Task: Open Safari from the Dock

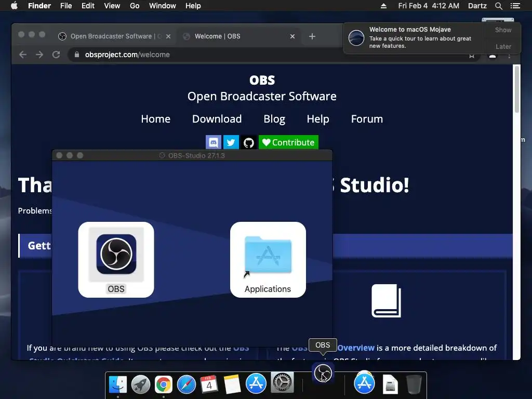Action: (187, 384)
